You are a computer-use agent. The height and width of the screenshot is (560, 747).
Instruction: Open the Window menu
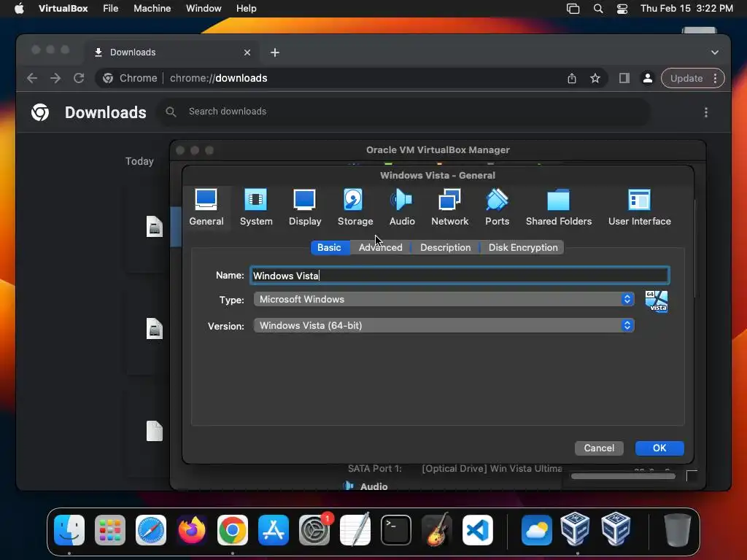tap(204, 9)
